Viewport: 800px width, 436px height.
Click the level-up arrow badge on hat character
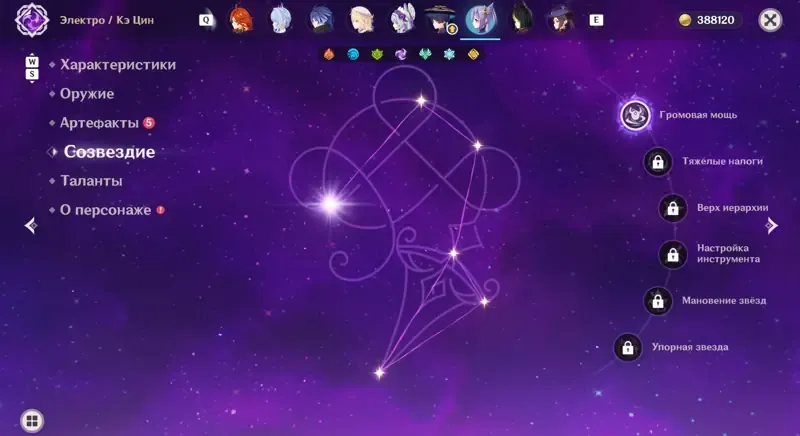(452, 30)
